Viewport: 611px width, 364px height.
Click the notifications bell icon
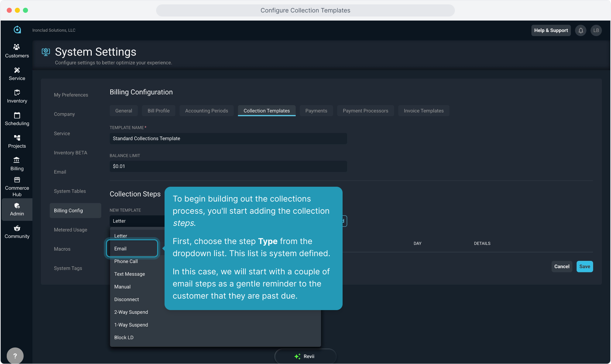click(581, 30)
